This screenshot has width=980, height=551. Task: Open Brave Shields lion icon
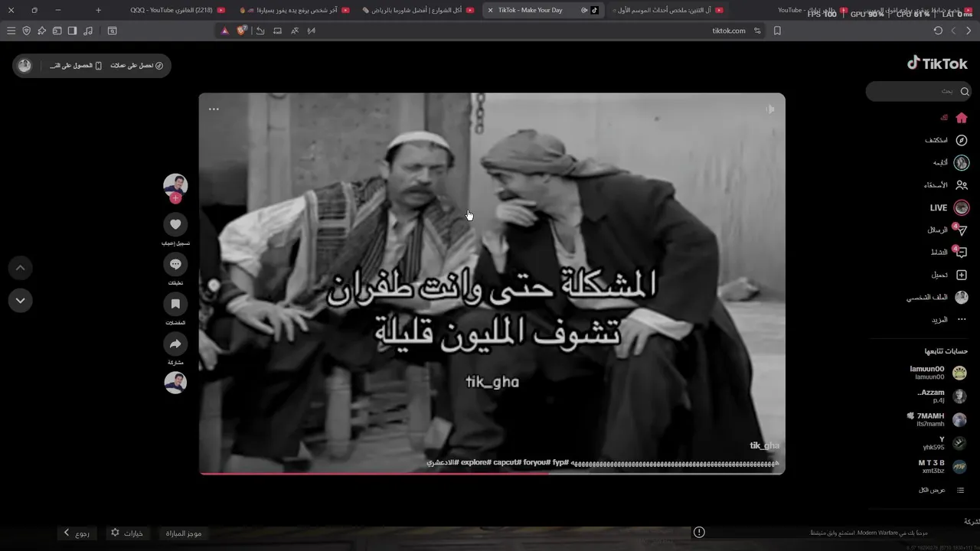[243, 31]
